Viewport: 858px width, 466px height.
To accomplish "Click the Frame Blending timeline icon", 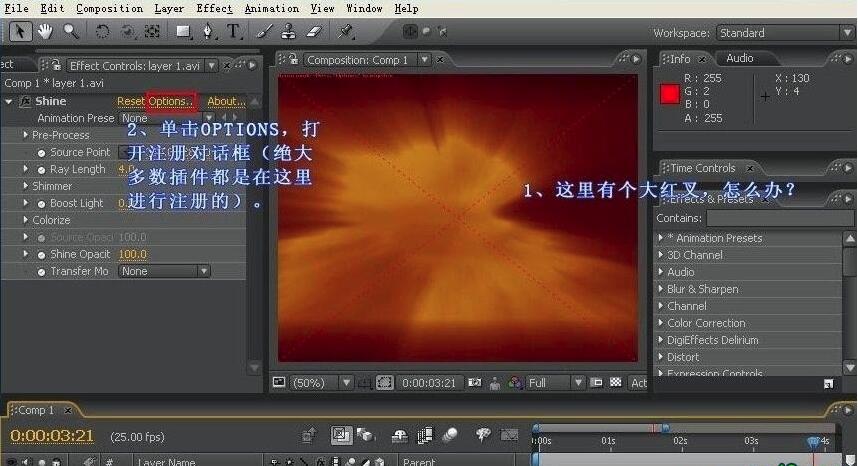I will pos(425,435).
